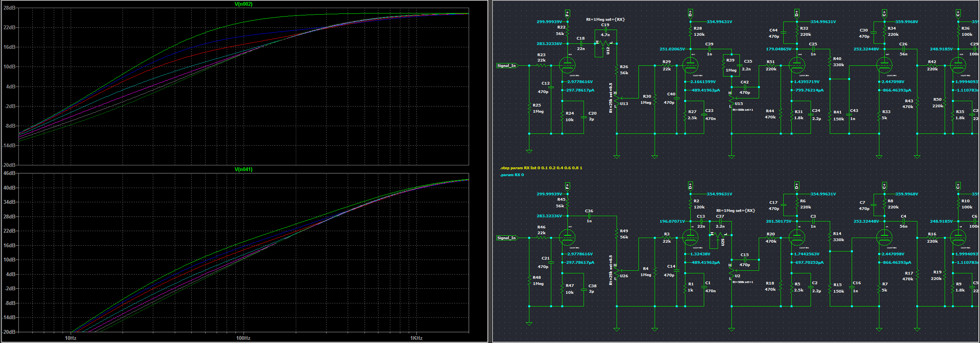Select the V(n041) trace label
This screenshot has width=980, height=343.
244,170
